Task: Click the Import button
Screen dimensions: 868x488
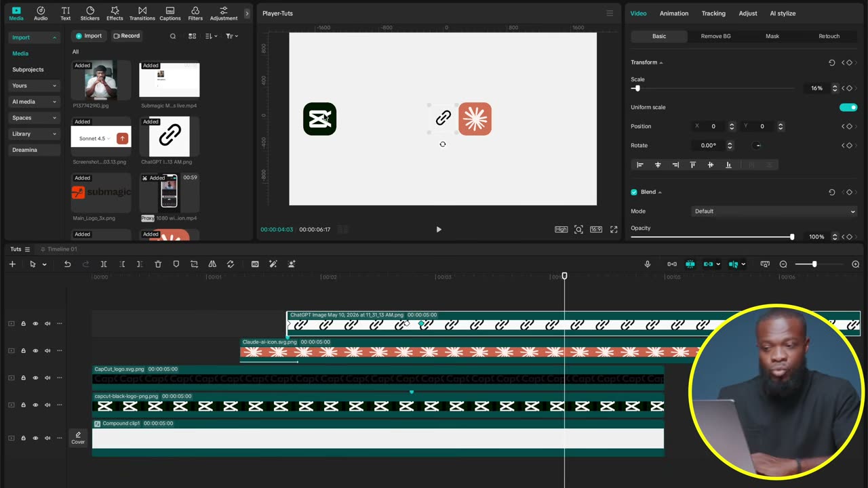Action: [89, 36]
